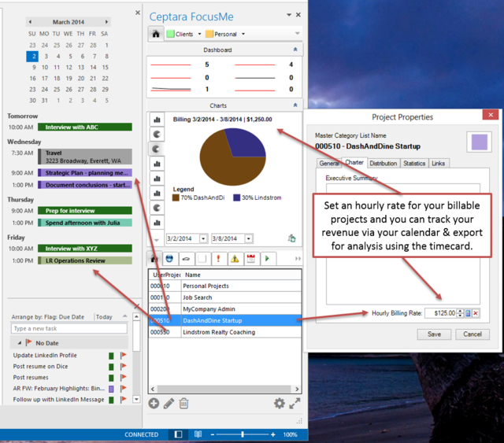Edit selected project with pencil icon

(169, 403)
